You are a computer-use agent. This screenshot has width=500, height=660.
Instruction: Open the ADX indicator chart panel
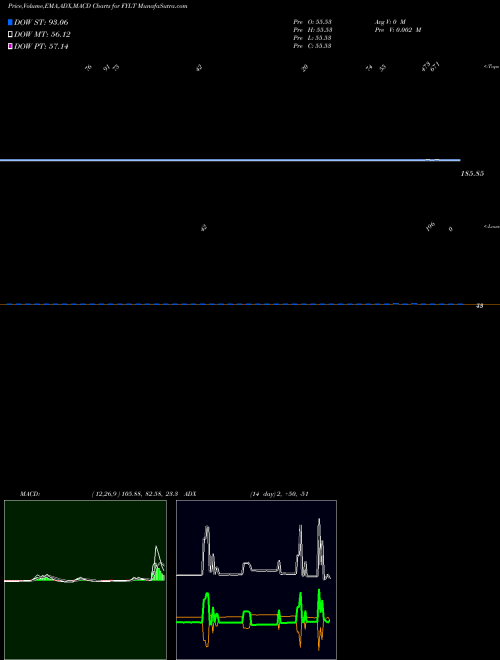pos(256,580)
